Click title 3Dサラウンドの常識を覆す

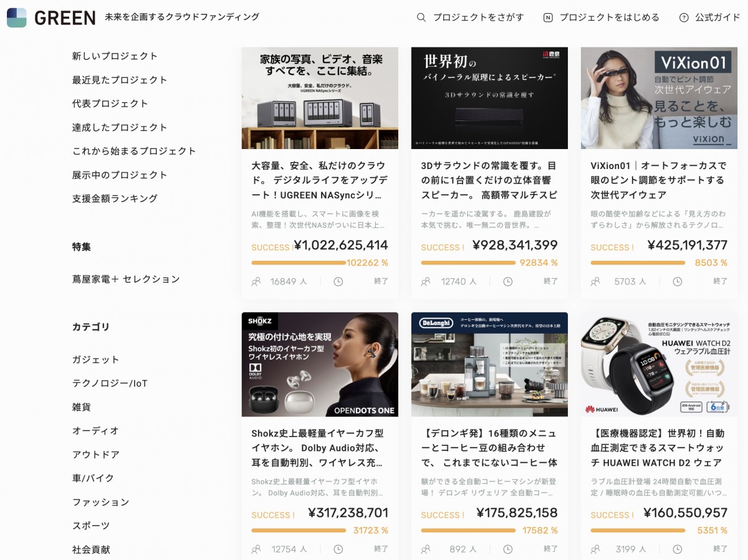tap(489, 180)
